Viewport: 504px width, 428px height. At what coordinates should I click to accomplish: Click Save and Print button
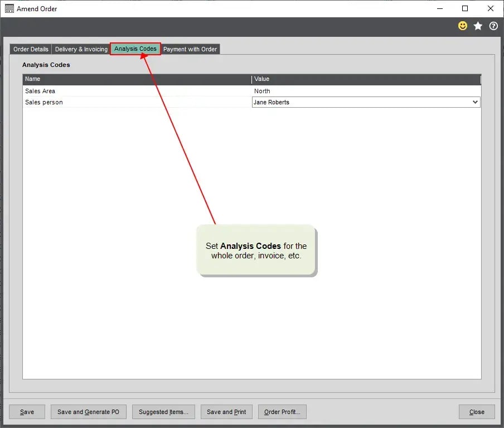226,412
